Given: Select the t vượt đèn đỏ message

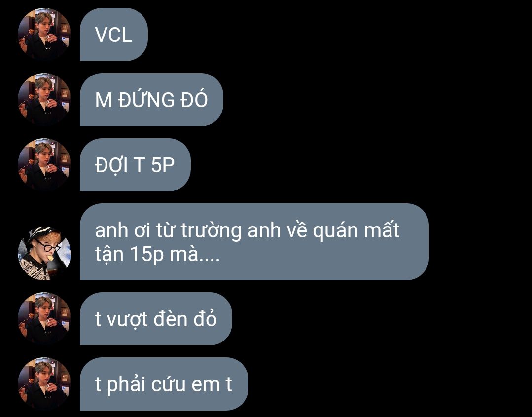Looking at the screenshot, I should (156, 319).
